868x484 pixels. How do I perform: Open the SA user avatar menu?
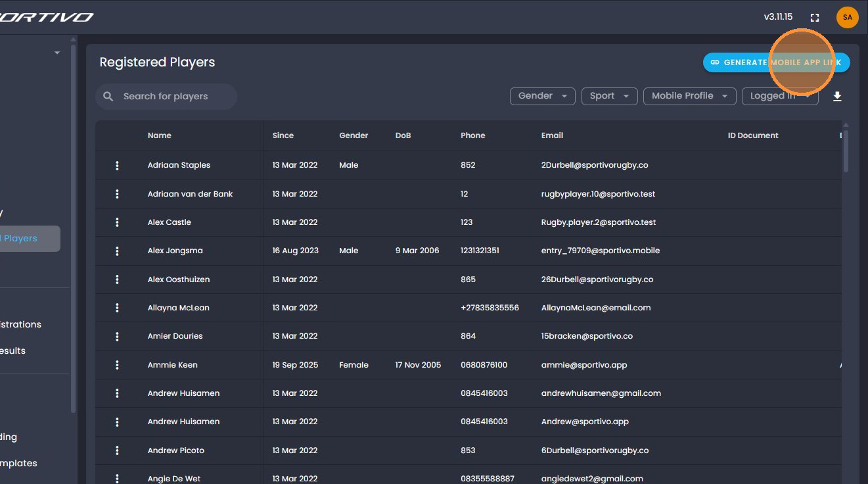coord(847,18)
